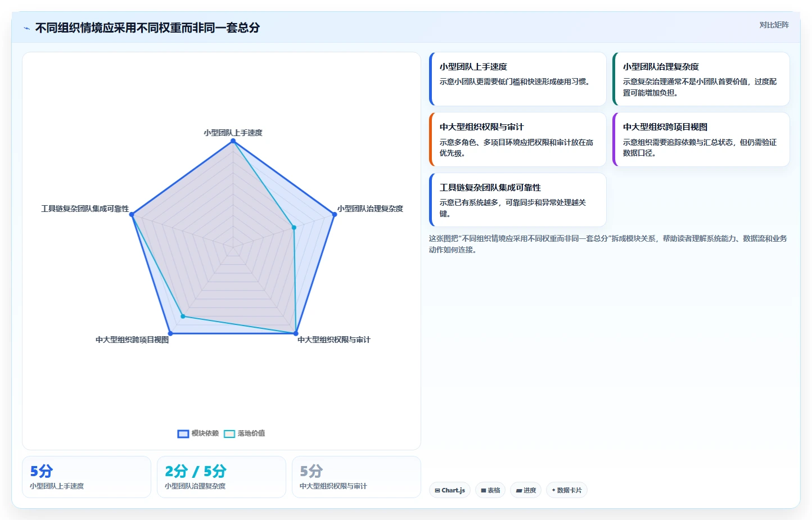
Task: Click the 5分 中大型组织权限与审计 stat card
Action: [x=357, y=477]
